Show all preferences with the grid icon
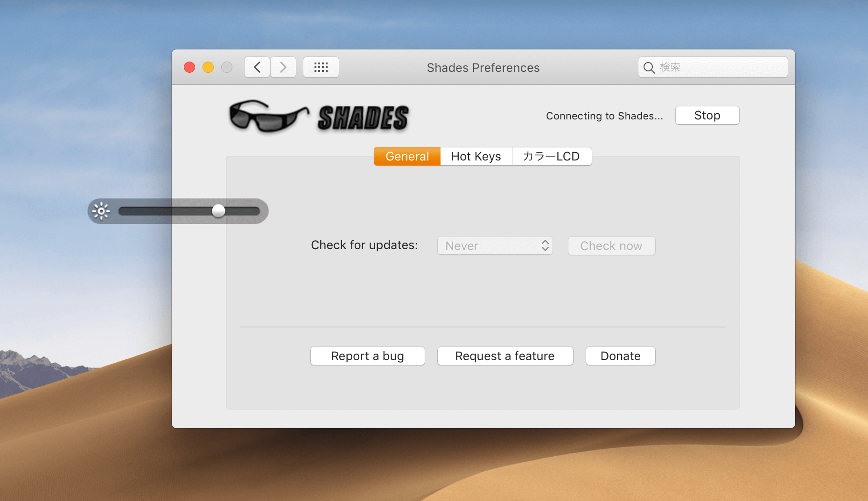Screen dimensions: 868x501 click(321, 68)
